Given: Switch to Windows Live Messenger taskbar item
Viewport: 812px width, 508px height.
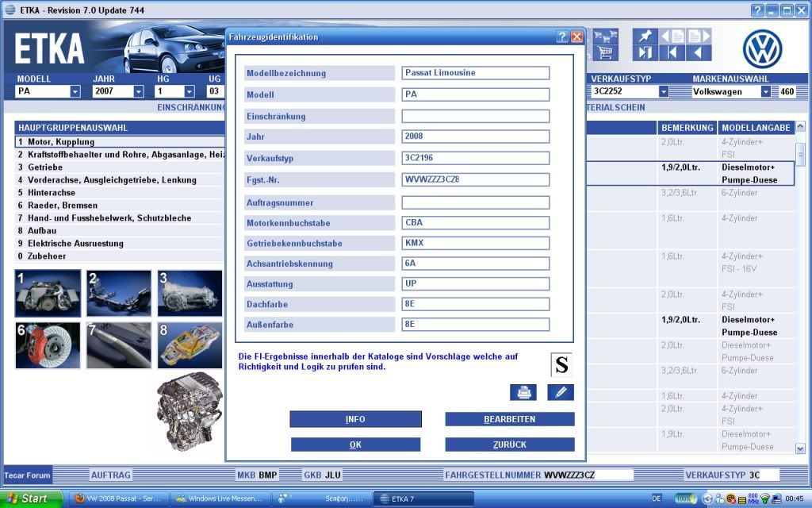Looking at the screenshot, I should 220,498.
